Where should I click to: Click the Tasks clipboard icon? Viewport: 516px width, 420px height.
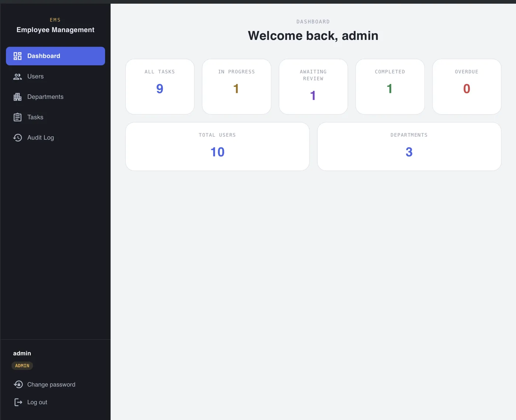(x=17, y=117)
